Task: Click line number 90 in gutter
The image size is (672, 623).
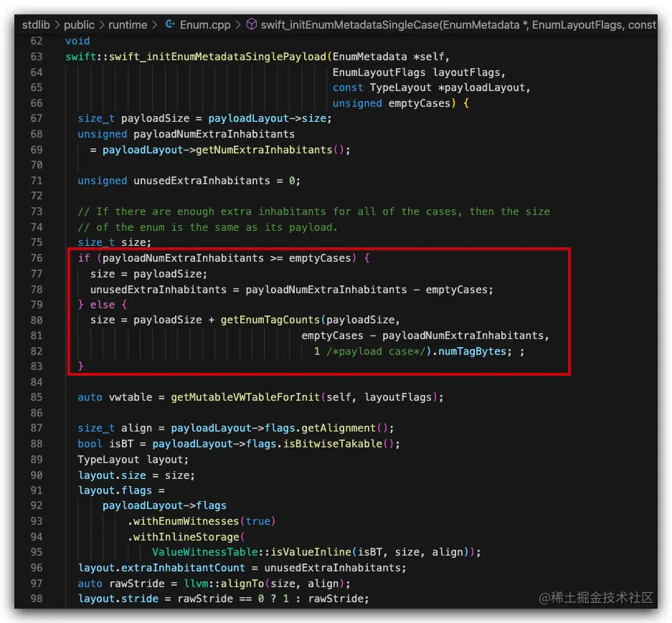Action: [37, 475]
